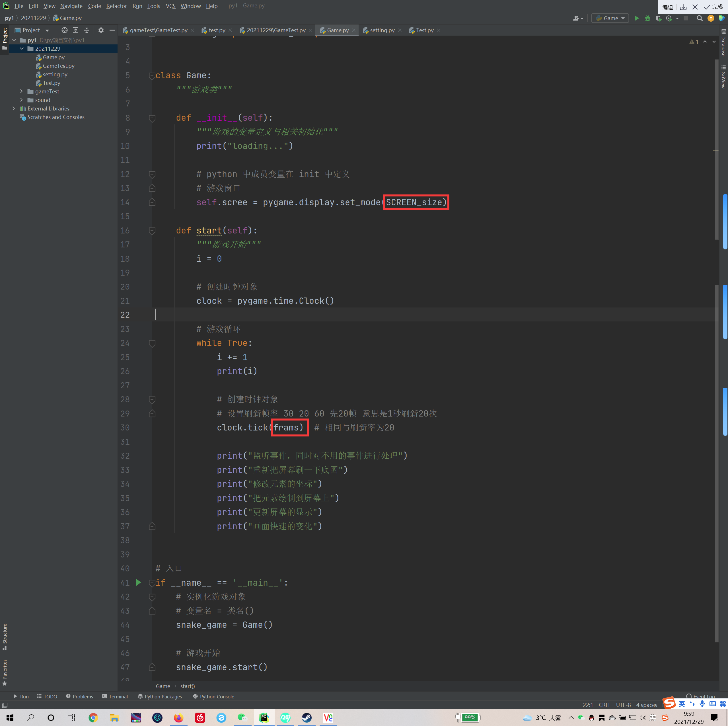Open the Refactor menu

116,6
